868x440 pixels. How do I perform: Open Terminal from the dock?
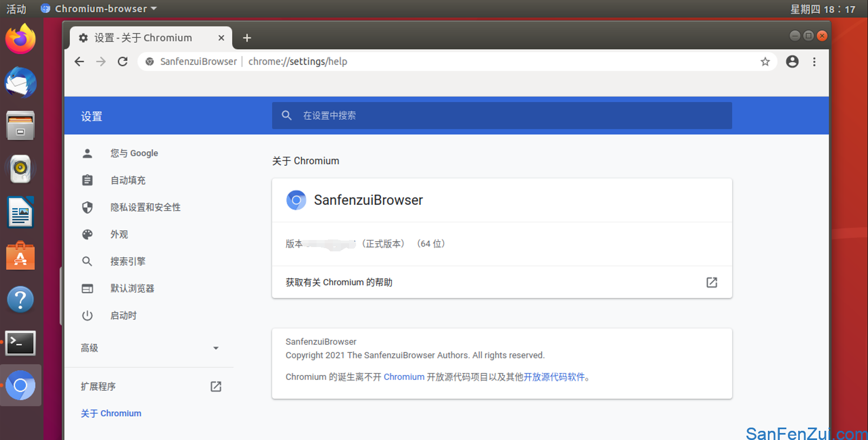click(x=21, y=343)
